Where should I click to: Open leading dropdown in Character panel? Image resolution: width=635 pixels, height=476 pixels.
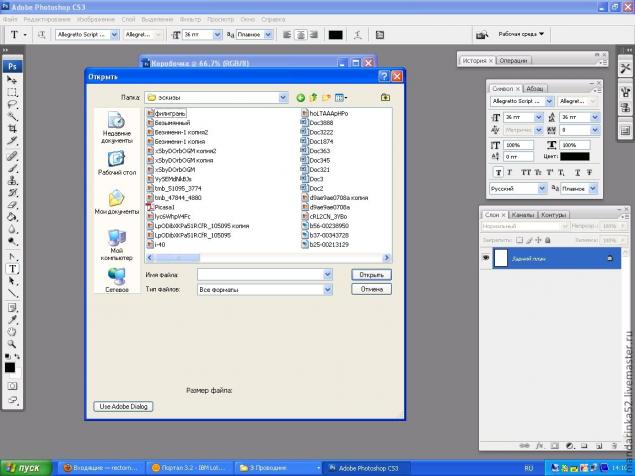595,117
